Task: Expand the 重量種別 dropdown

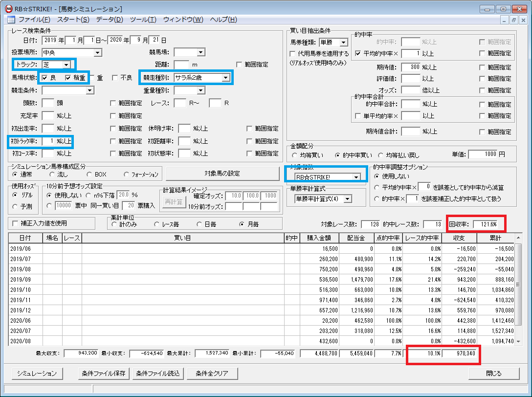Action: tap(201, 90)
